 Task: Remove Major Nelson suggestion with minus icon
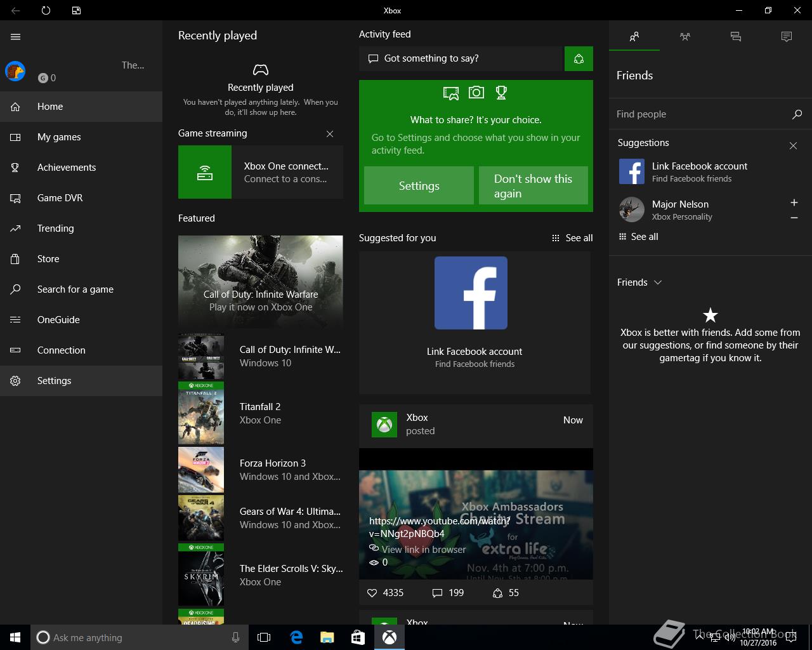click(794, 218)
